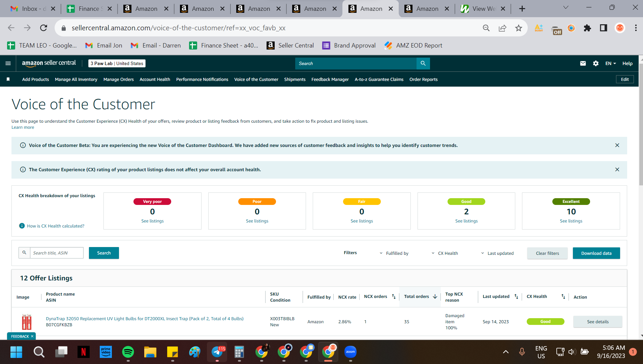643x364 pixels.
Task: See listings under Excellent rating
Action: click(571, 221)
